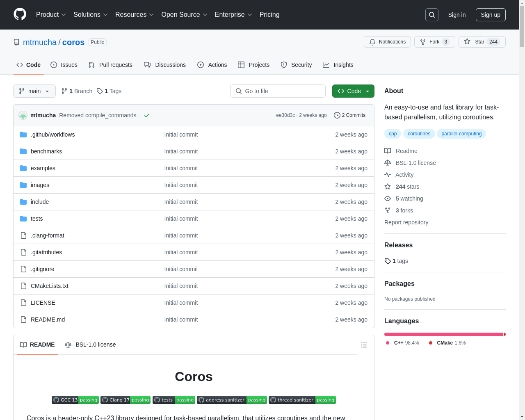
Task: Open the Pricing link
Action: coord(269,15)
